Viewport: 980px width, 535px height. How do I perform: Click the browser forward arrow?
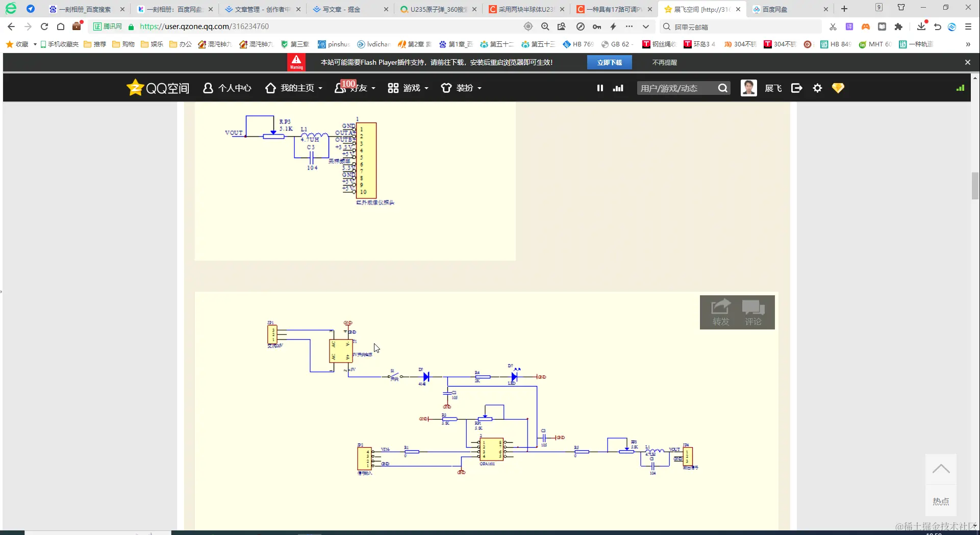click(x=28, y=27)
